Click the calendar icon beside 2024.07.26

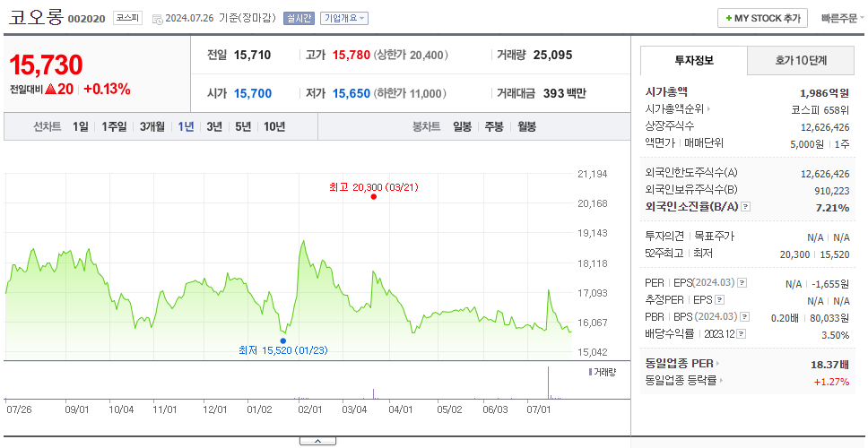click(x=157, y=19)
